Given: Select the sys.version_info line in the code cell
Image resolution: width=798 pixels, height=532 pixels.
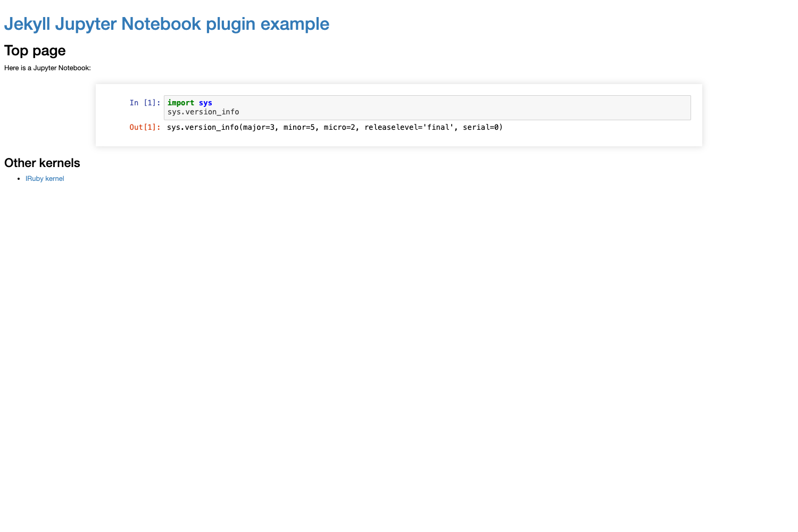Looking at the screenshot, I should (203, 112).
